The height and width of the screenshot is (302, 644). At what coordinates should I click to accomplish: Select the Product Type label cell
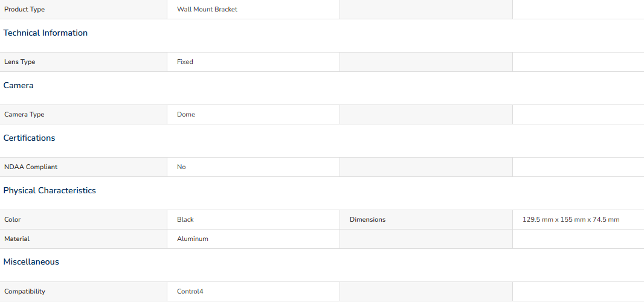tap(83, 9)
